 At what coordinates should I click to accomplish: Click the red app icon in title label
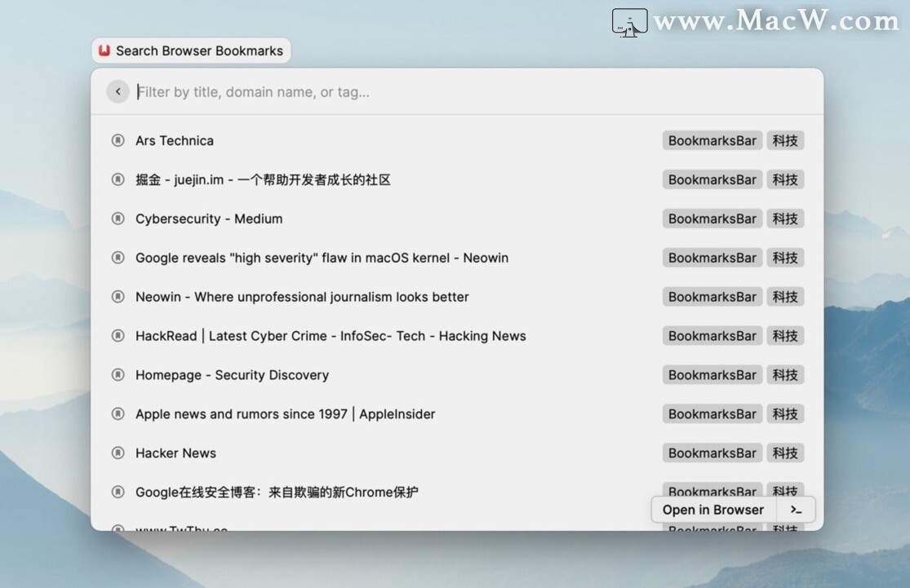pos(104,51)
